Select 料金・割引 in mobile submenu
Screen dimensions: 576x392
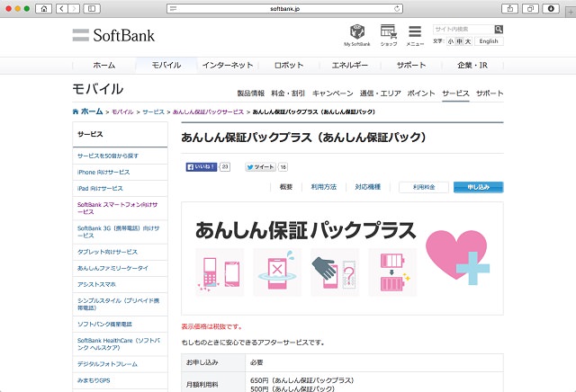click(288, 94)
